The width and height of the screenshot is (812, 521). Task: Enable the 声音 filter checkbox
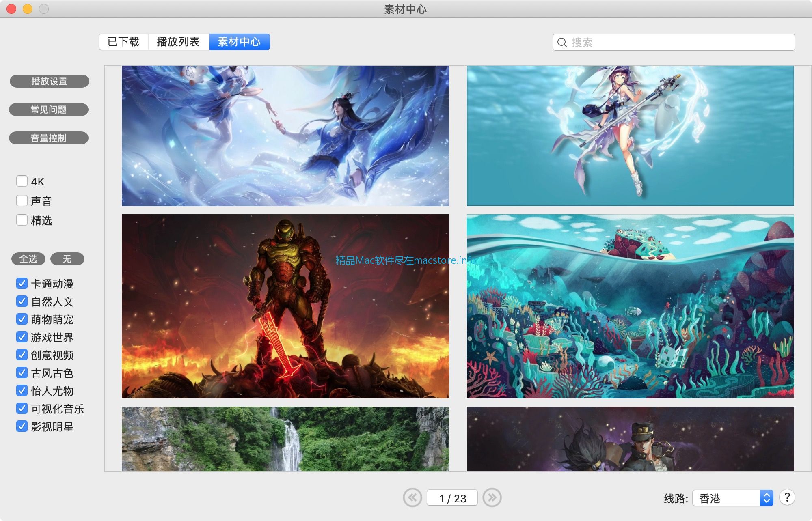22,200
